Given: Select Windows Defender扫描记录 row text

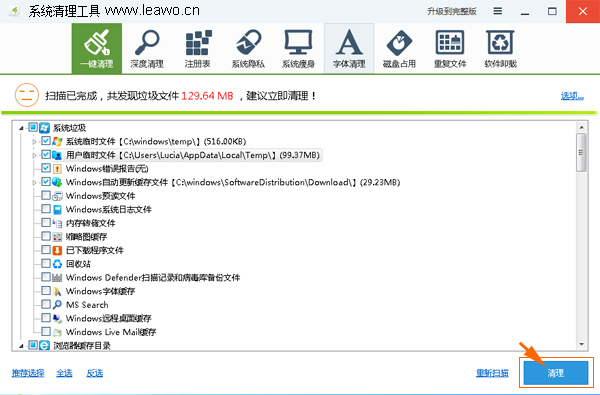Looking at the screenshot, I should pyautogui.click(x=153, y=277).
